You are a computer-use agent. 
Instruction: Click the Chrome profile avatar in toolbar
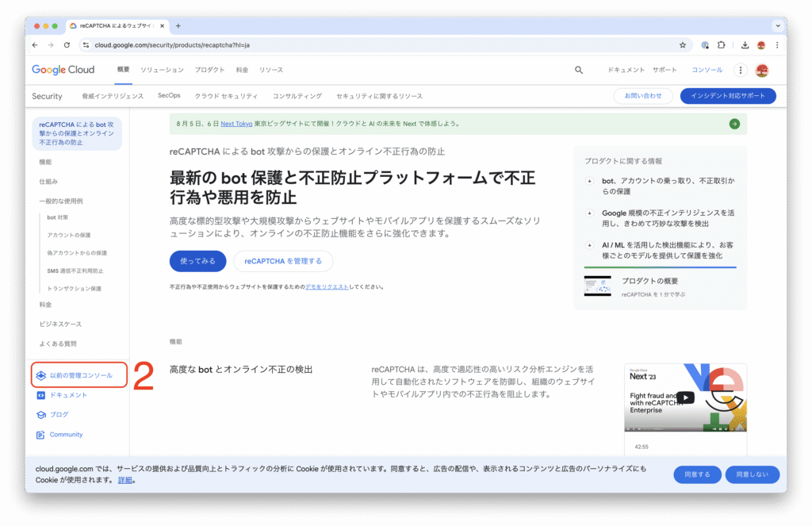[x=760, y=45]
